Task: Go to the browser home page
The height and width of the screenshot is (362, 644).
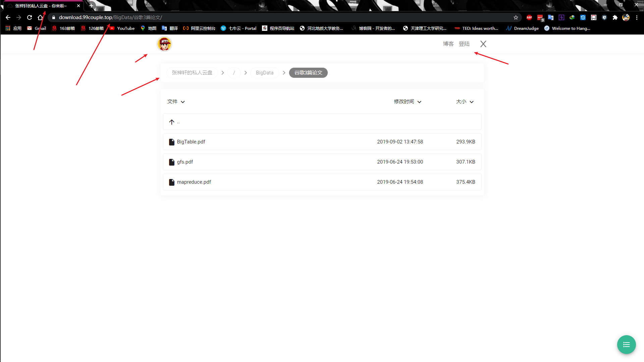Action: 40,17
